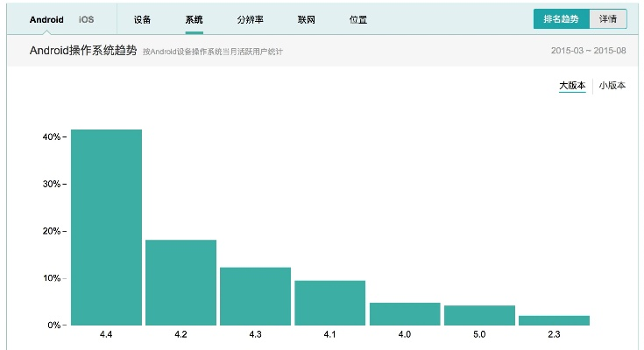Click the 详情 button
644x350 pixels.
tap(608, 19)
